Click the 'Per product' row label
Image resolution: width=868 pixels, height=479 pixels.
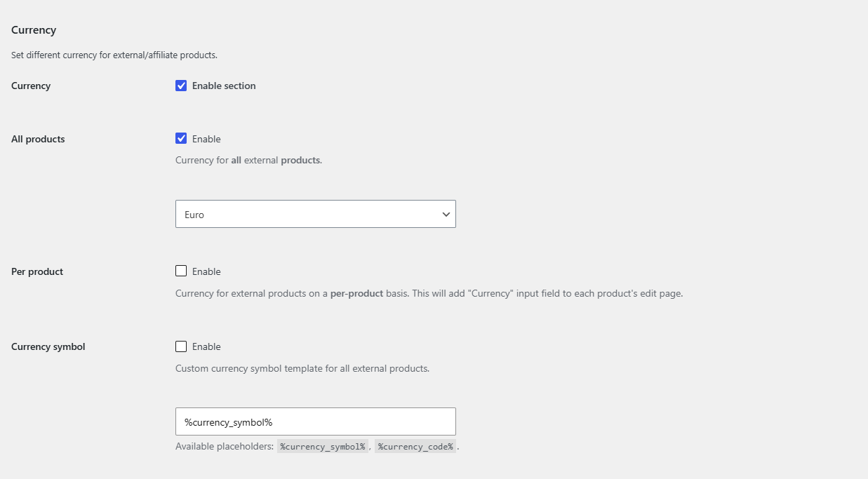pos(37,271)
